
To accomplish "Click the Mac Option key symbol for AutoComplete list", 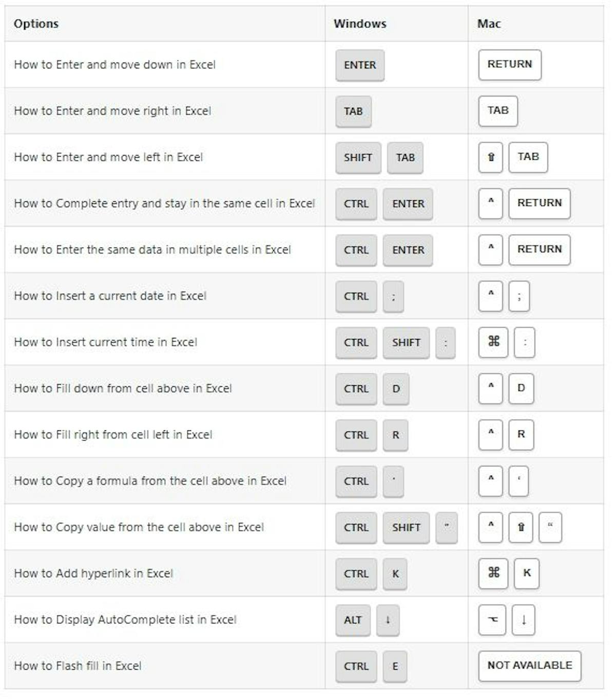I will (x=492, y=619).
